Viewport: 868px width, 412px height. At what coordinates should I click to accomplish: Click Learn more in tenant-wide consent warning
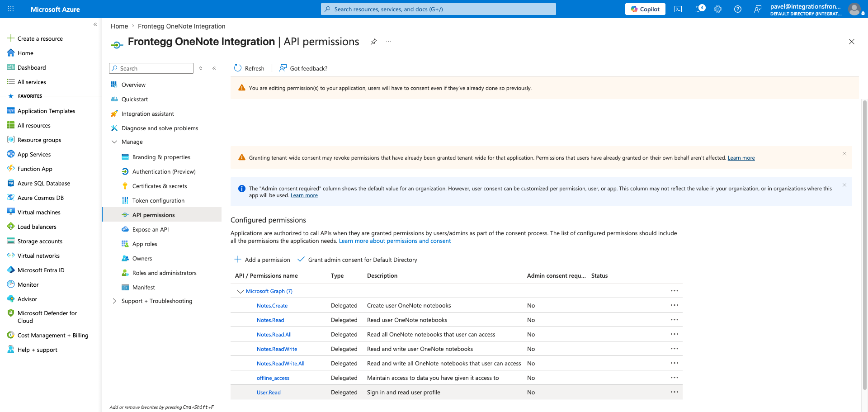tap(741, 158)
